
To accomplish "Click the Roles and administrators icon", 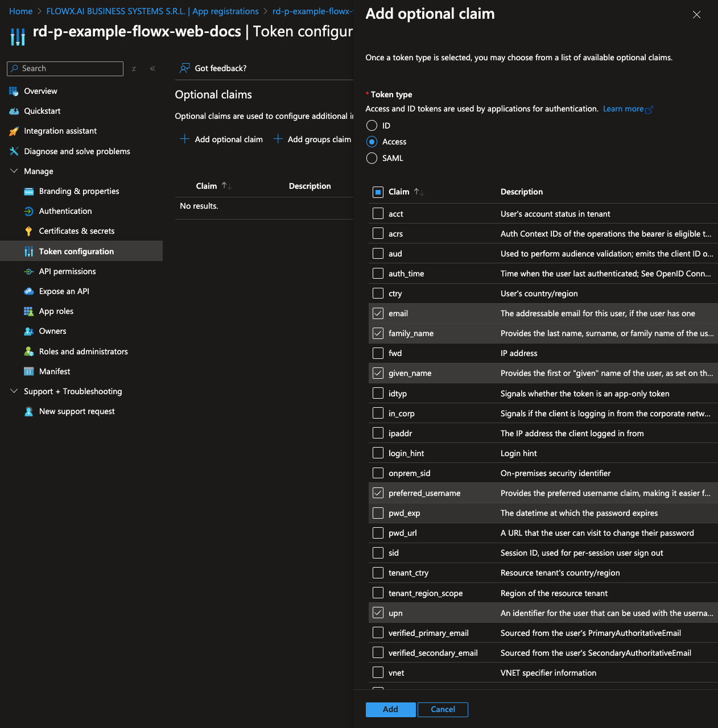I will (28, 351).
